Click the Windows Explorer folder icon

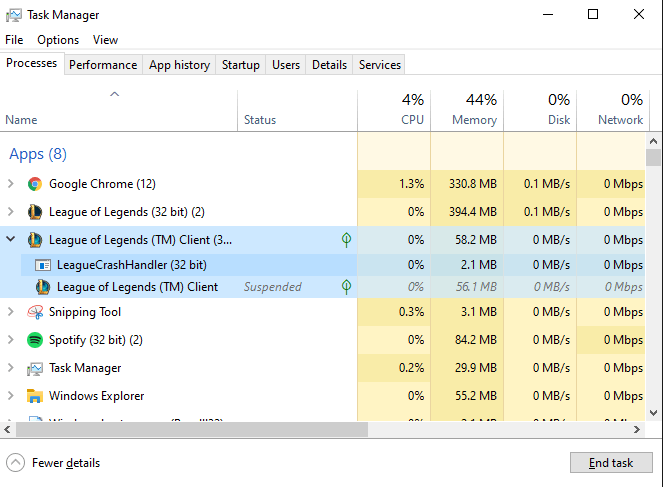point(35,396)
